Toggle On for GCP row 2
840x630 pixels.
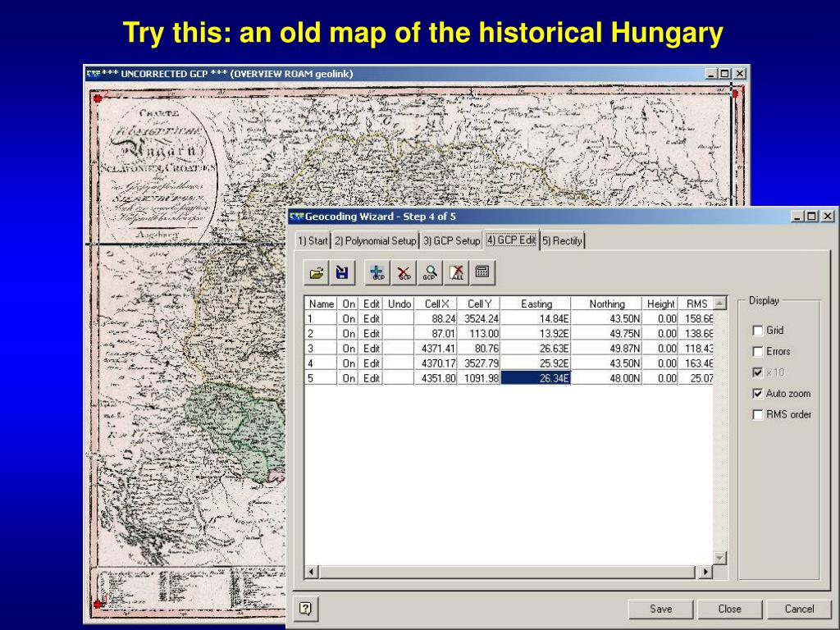pyautogui.click(x=348, y=334)
